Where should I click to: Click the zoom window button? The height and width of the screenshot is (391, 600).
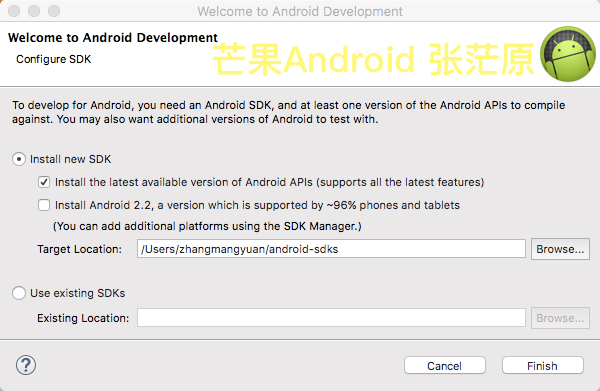point(54,11)
